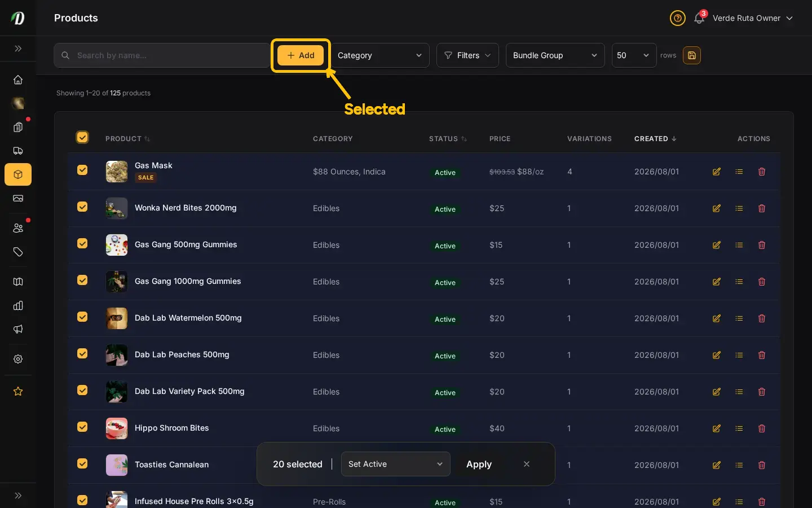Click the Add product button

click(301, 55)
